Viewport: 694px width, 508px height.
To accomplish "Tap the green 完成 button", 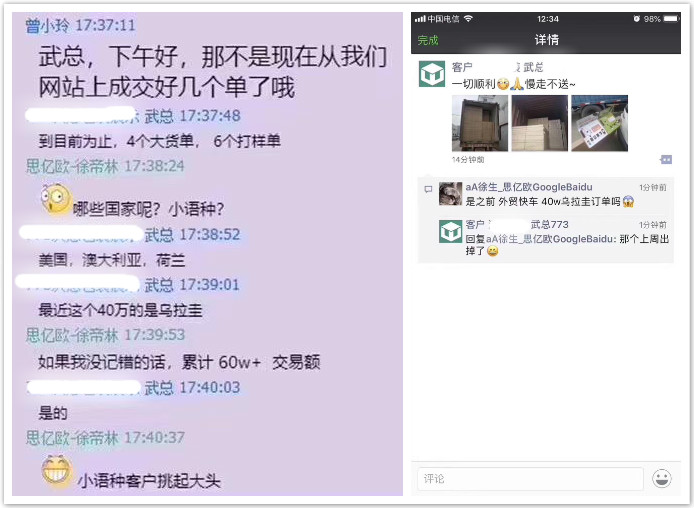I will 428,40.
